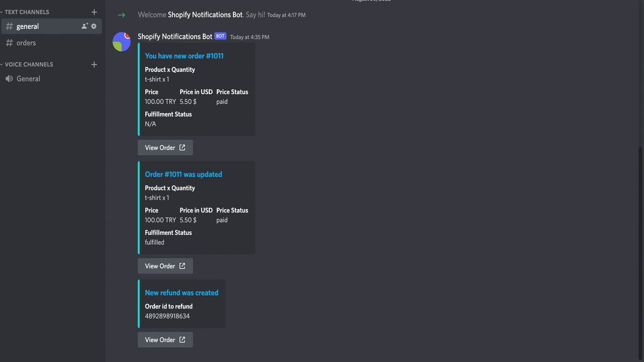Viewport: 644px width, 362px height.
Task: Click the BOT badge next to the bot name
Action: pos(220,36)
